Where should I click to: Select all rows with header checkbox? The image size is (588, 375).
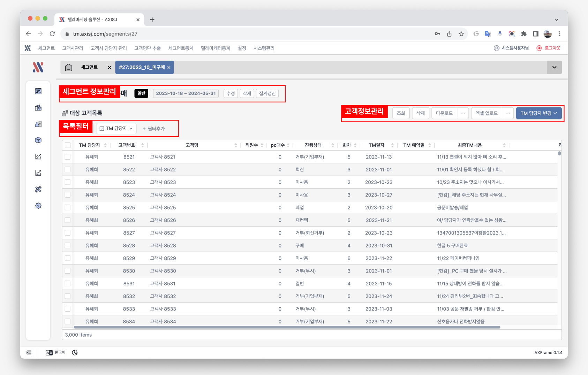pyautogui.click(x=68, y=145)
